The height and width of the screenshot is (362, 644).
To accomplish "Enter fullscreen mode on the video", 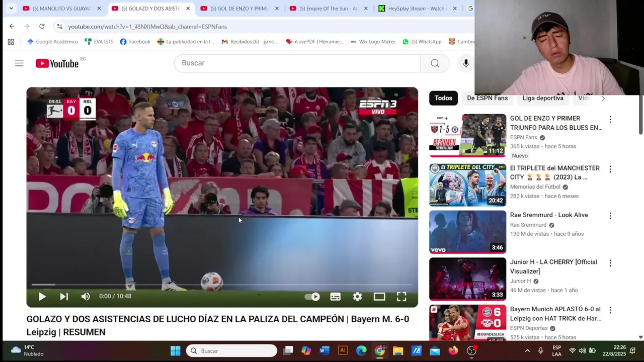I will (401, 297).
